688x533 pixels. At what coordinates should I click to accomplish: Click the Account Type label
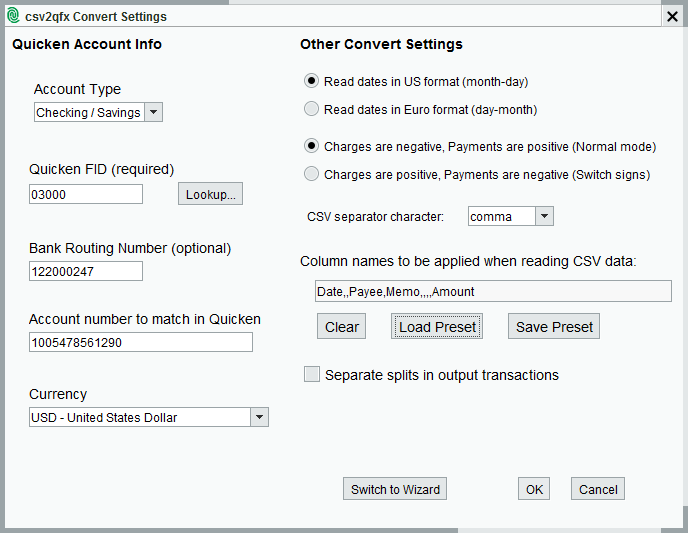[x=77, y=89]
